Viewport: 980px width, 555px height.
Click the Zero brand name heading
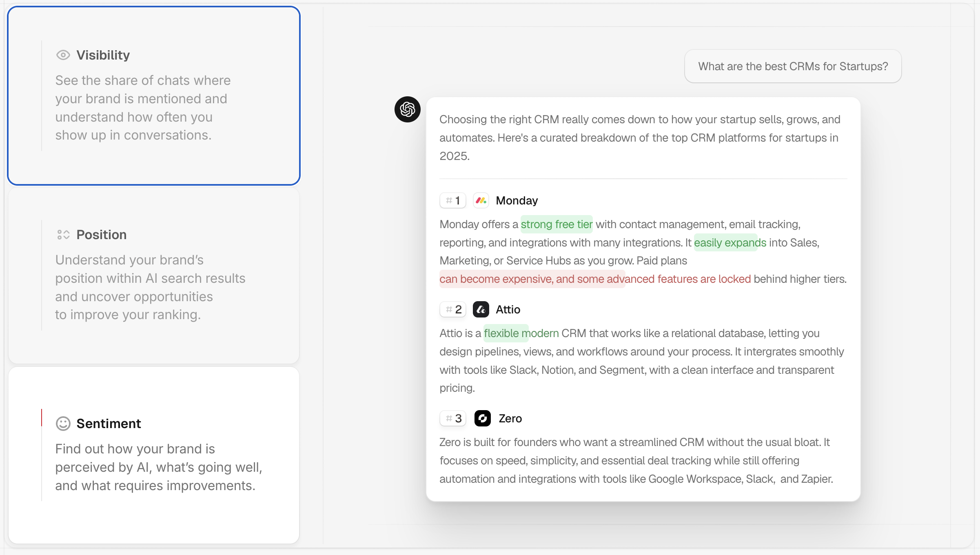point(510,418)
